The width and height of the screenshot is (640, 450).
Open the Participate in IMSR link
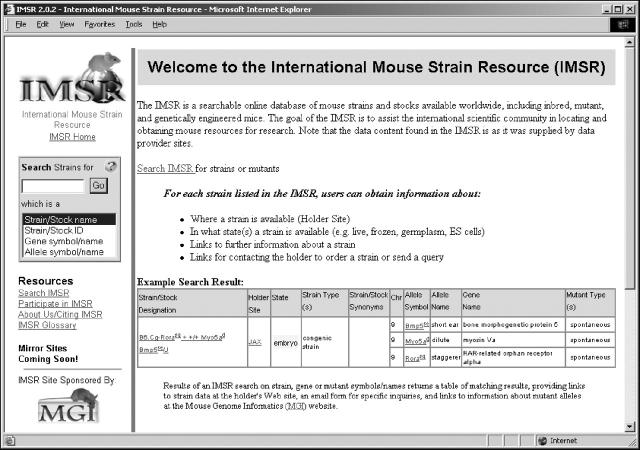click(55, 303)
